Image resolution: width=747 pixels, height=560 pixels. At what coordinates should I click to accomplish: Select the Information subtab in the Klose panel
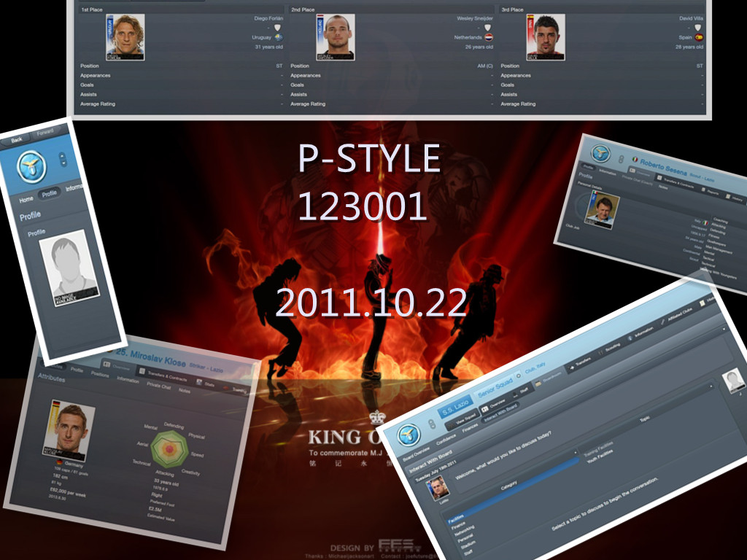tap(128, 379)
